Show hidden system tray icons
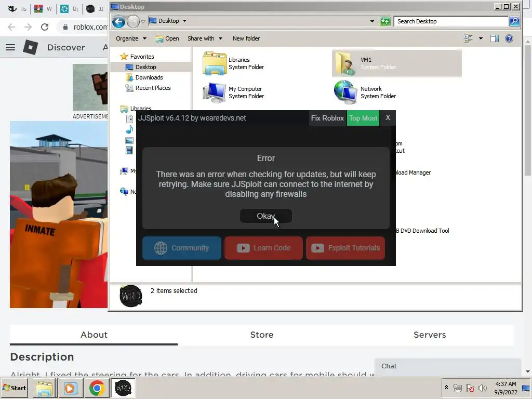Viewport: 532px width, 399px height. [446, 388]
